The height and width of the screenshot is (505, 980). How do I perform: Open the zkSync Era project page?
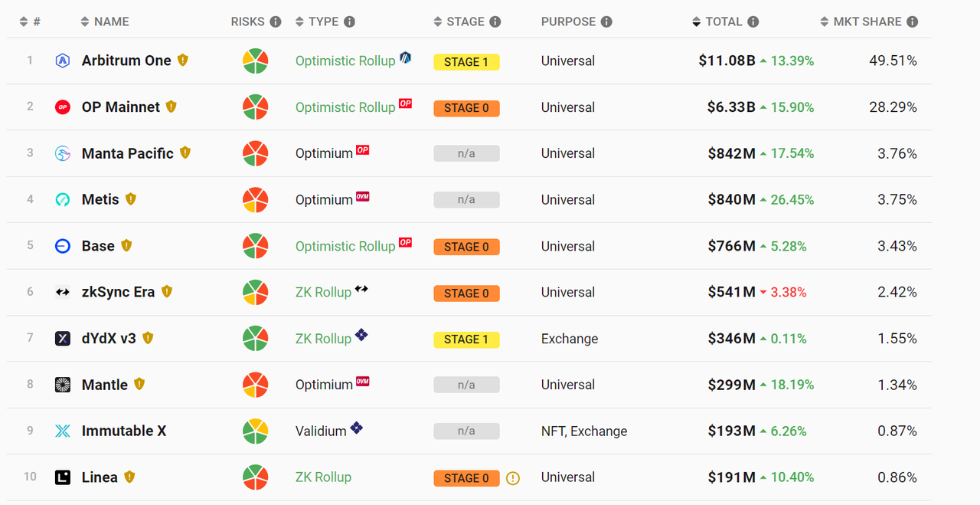tap(118, 292)
